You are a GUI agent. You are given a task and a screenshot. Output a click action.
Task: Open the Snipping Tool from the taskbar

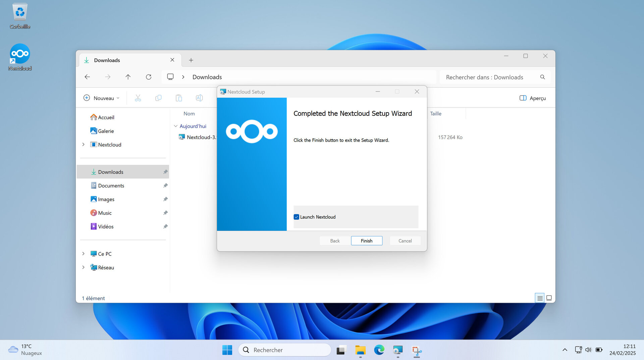coord(416,350)
